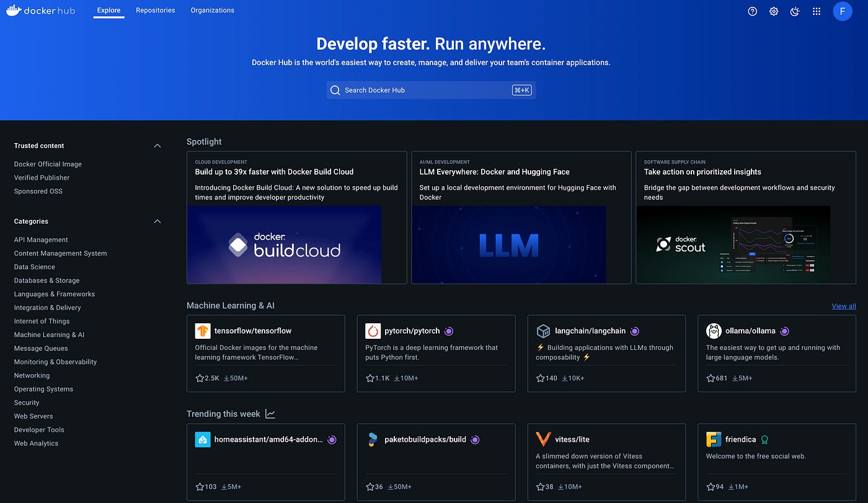The image size is (868, 503).
Task: Click the download icon on pytorch card
Action: 396,378
